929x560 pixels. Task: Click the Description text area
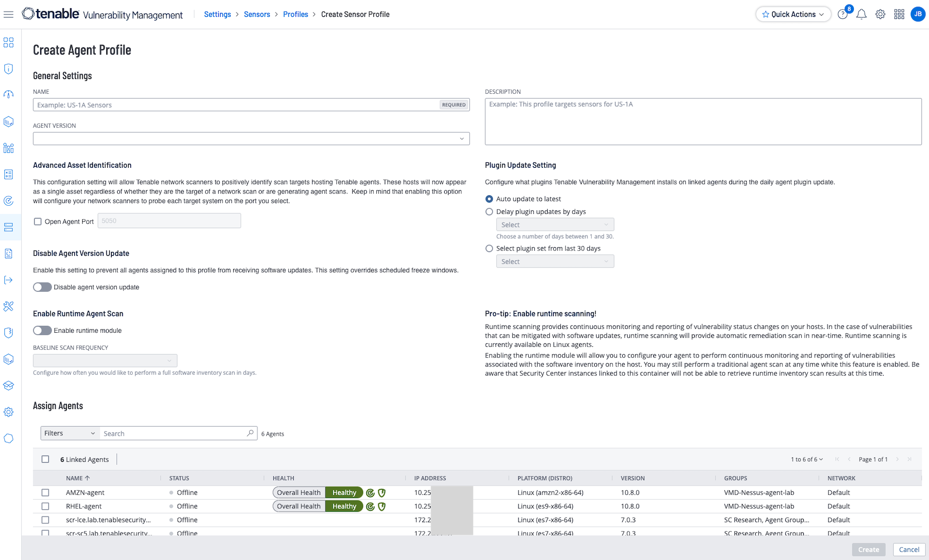coord(703,121)
